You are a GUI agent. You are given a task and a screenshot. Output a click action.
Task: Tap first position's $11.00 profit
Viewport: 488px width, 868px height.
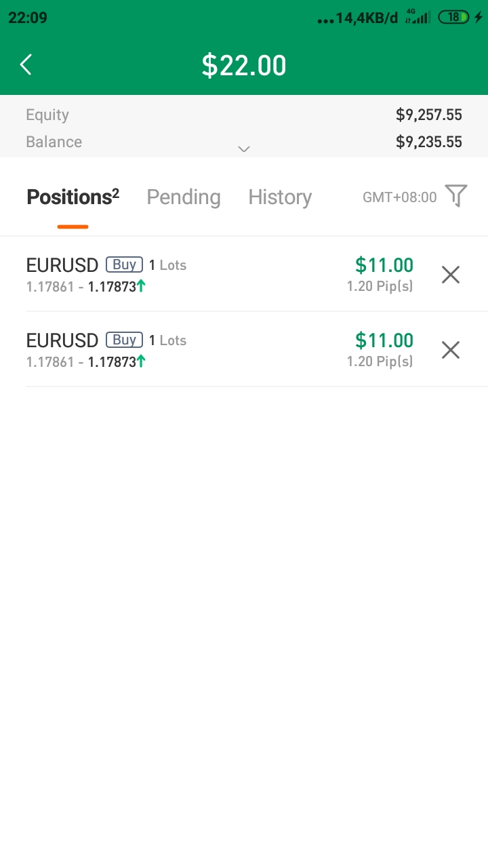[x=384, y=265]
